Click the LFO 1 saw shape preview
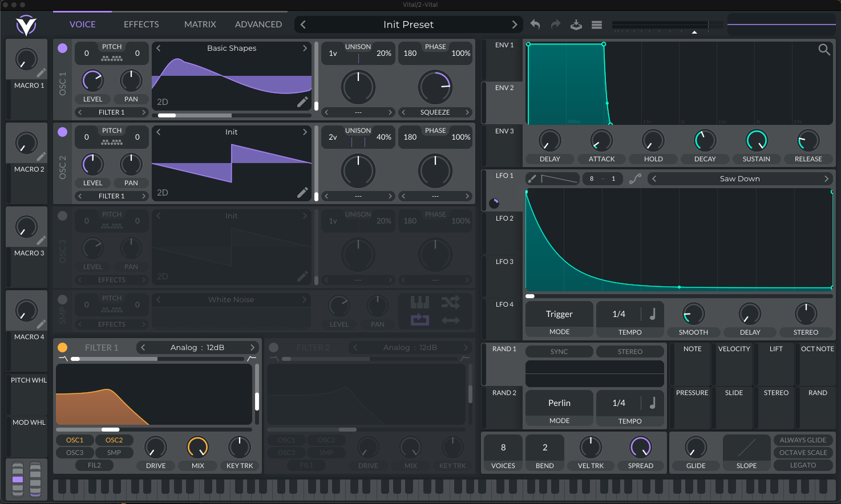 [x=559, y=178]
